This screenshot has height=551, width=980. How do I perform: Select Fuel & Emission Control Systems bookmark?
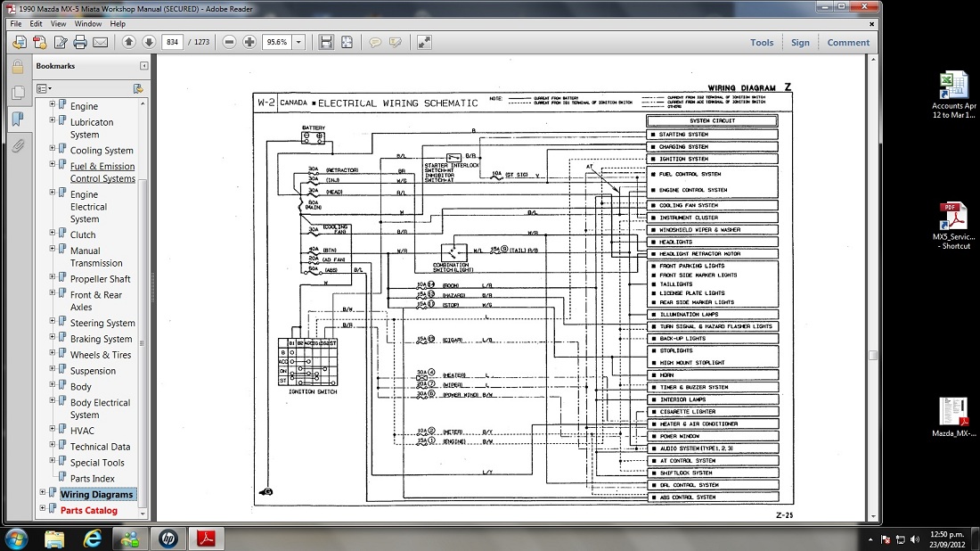tap(102, 172)
